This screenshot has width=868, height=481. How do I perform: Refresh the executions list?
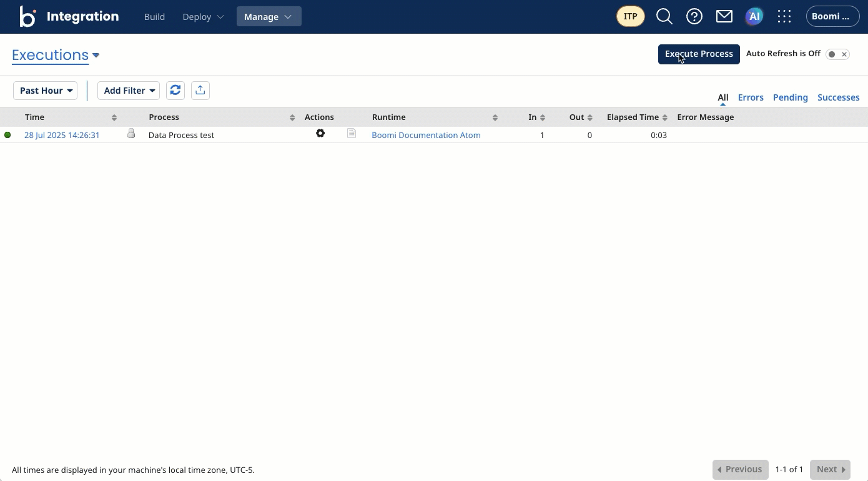pyautogui.click(x=175, y=90)
